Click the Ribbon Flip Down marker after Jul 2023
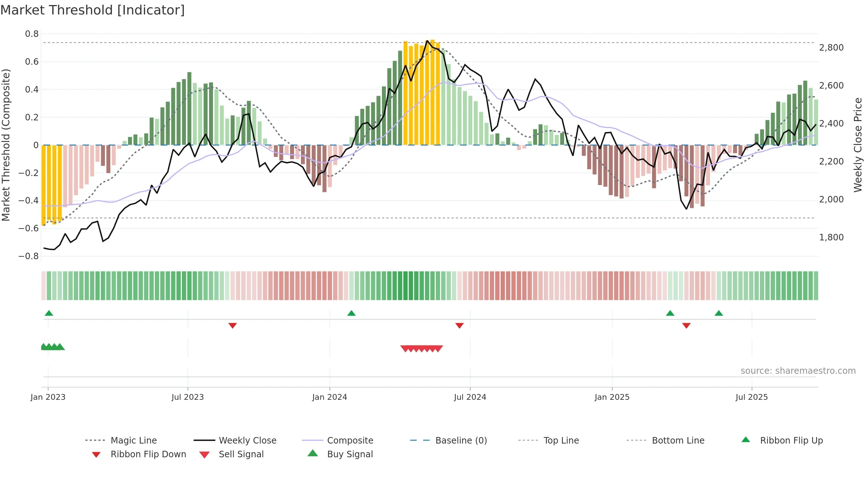The width and height of the screenshot is (868, 488). 233,326
